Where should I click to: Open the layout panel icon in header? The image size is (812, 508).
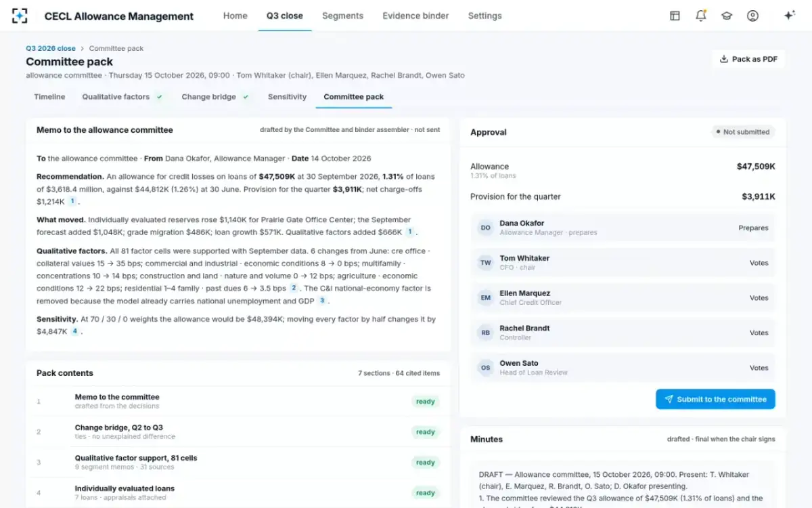pyautogui.click(x=675, y=16)
